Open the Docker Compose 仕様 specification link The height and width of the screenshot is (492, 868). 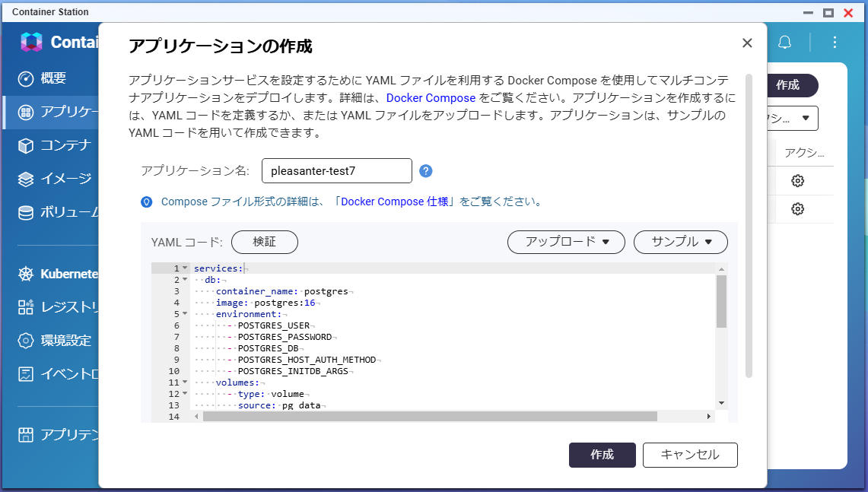395,202
